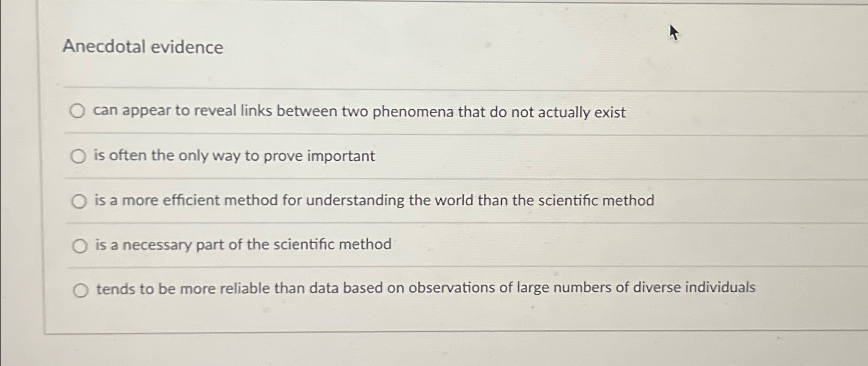868x366 pixels.
Task: Select the radio button for 'is a more efficient method'
Action: pyautogui.click(x=79, y=201)
